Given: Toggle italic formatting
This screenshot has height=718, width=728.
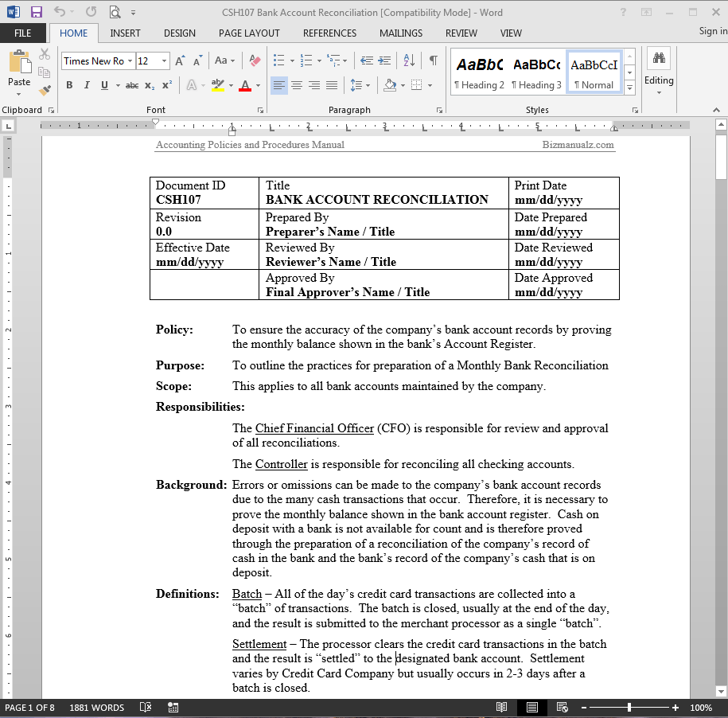Looking at the screenshot, I should [85, 85].
